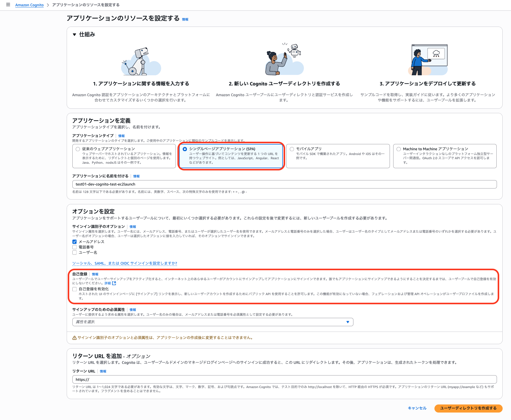The image size is (511, 420).
Task: Open 情報 link next to page title
Action: (x=185, y=19)
